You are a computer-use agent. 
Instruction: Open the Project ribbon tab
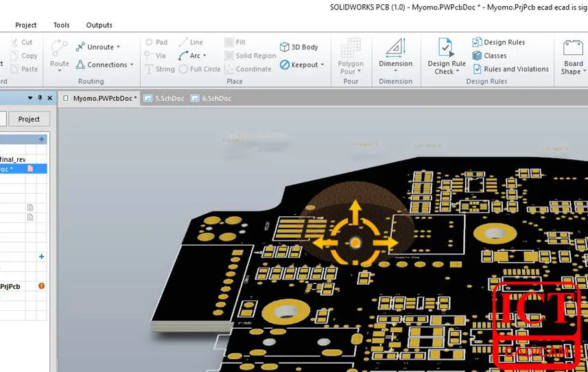25,25
